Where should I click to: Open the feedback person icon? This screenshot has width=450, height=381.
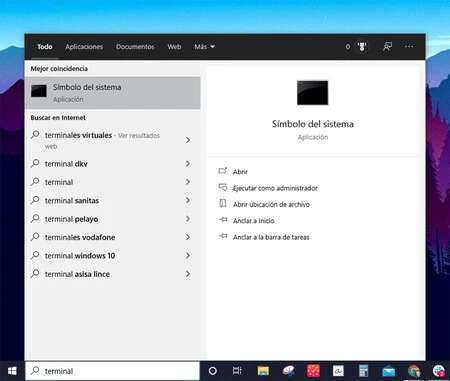pyautogui.click(x=387, y=46)
